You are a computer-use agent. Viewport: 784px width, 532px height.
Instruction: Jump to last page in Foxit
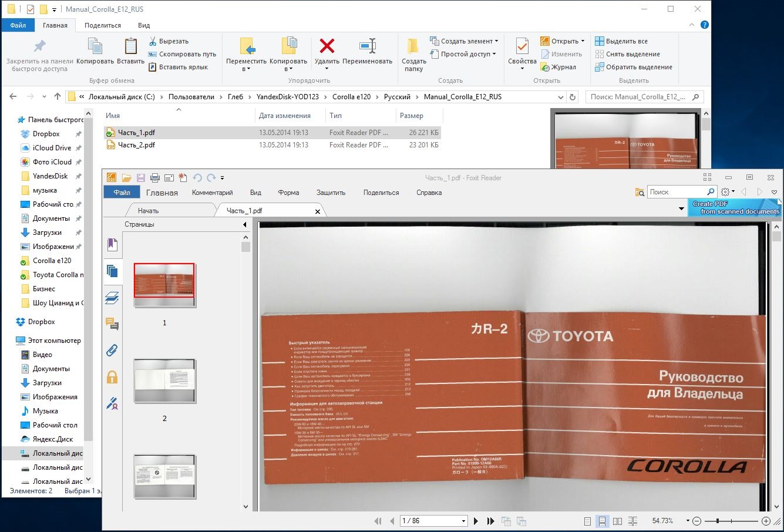(x=491, y=521)
